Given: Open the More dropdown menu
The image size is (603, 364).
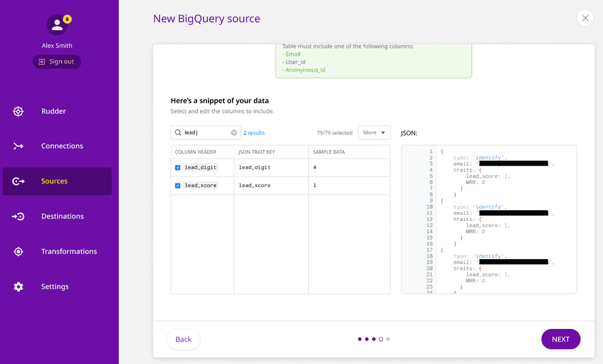Looking at the screenshot, I should pos(374,133).
